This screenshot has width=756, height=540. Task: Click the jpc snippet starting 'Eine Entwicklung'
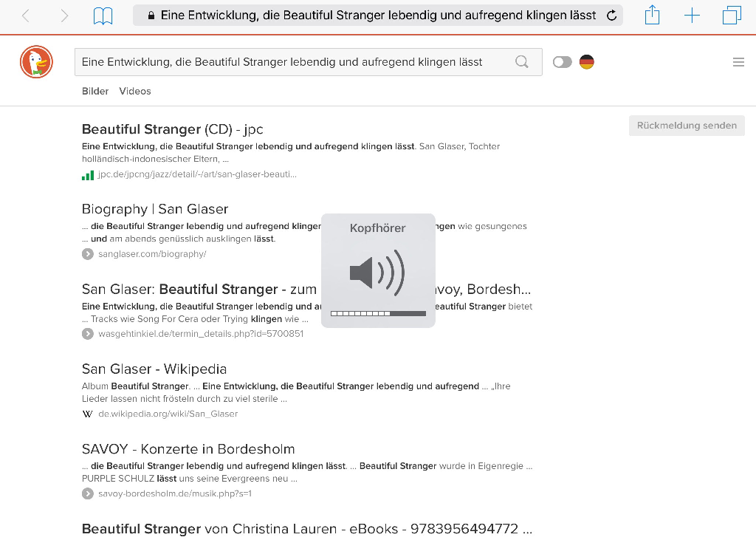tap(291, 152)
